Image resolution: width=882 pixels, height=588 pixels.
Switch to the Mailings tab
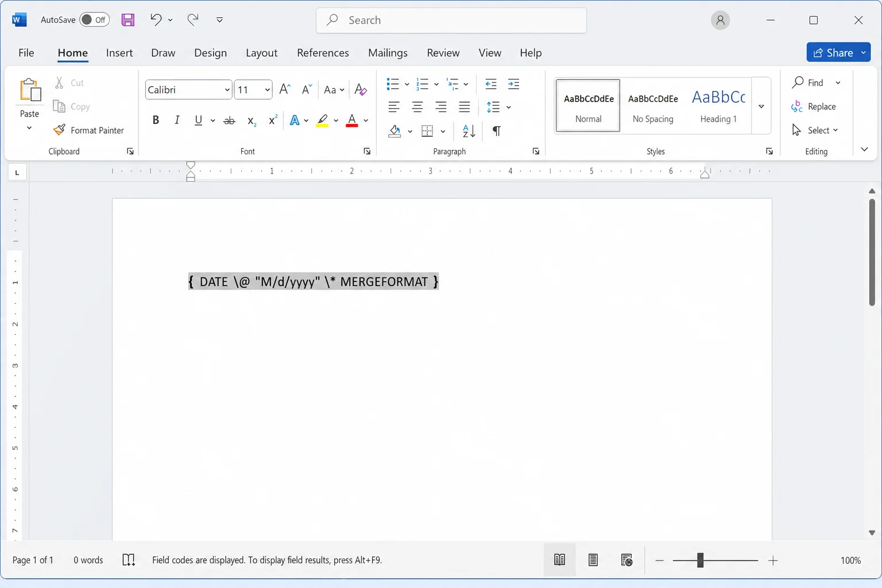(388, 53)
